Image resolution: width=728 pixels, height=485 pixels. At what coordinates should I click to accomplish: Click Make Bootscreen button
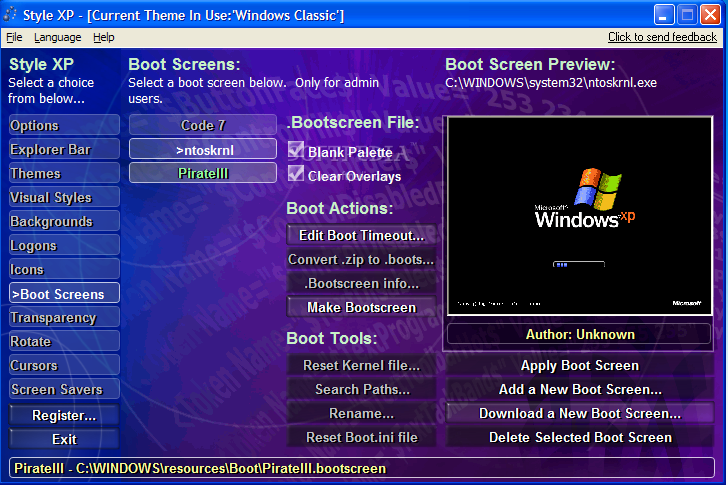click(x=361, y=307)
